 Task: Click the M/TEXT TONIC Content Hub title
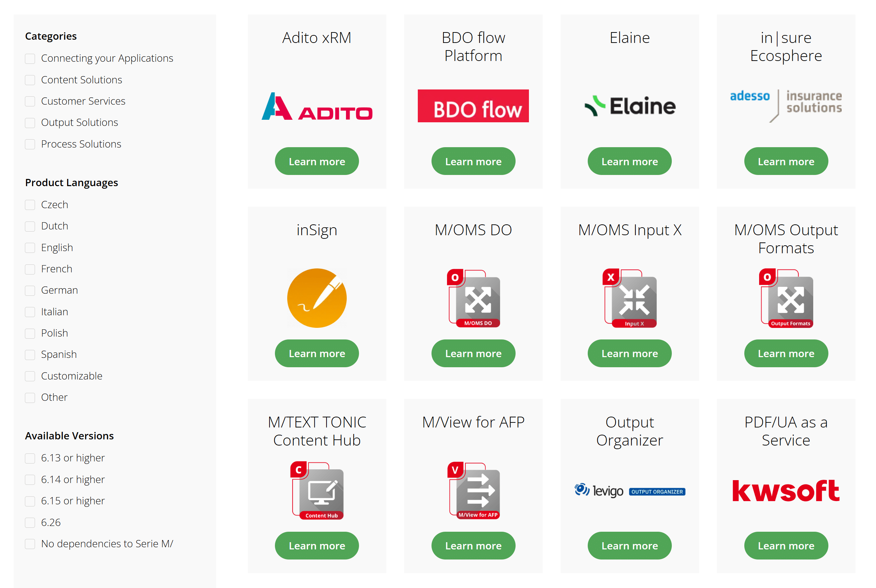pyautogui.click(x=317, y=431)
